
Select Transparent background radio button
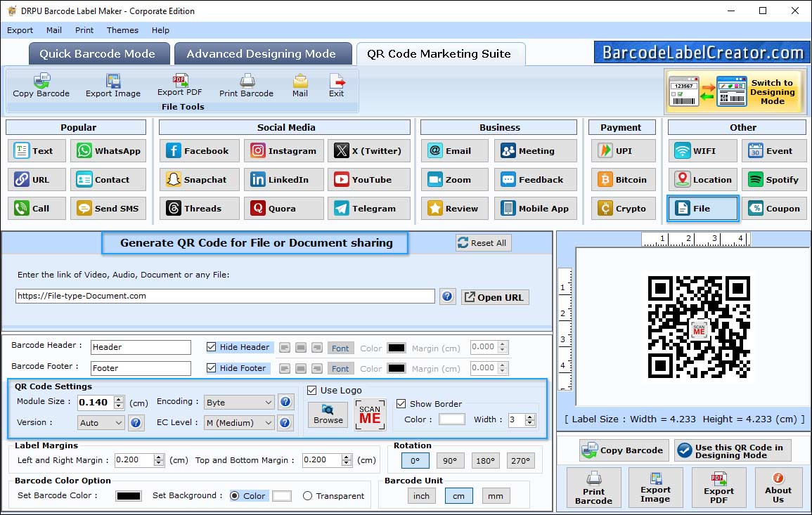pos(308,496)
